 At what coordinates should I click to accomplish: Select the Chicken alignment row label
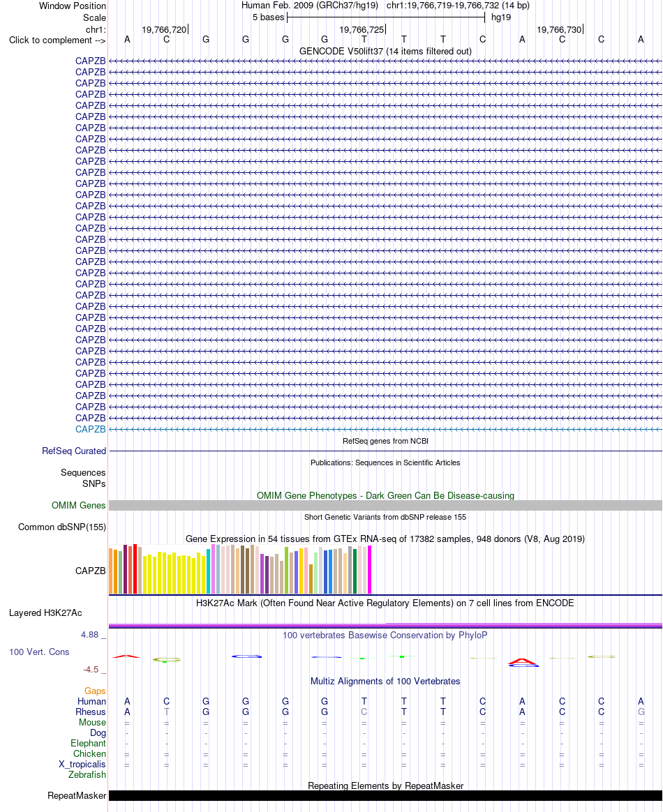click(x=89, y=754)
